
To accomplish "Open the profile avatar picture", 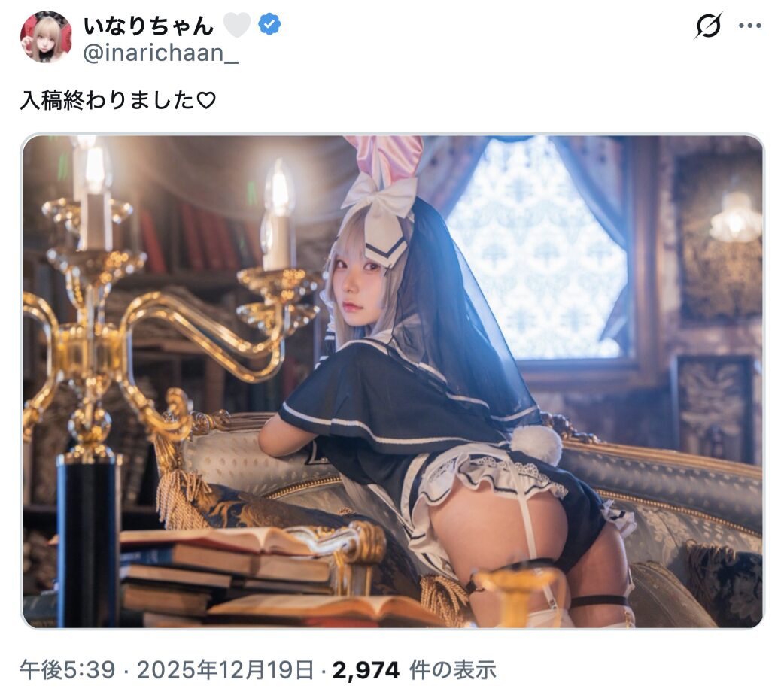I will pyautogui.click(x=46, y=37).
